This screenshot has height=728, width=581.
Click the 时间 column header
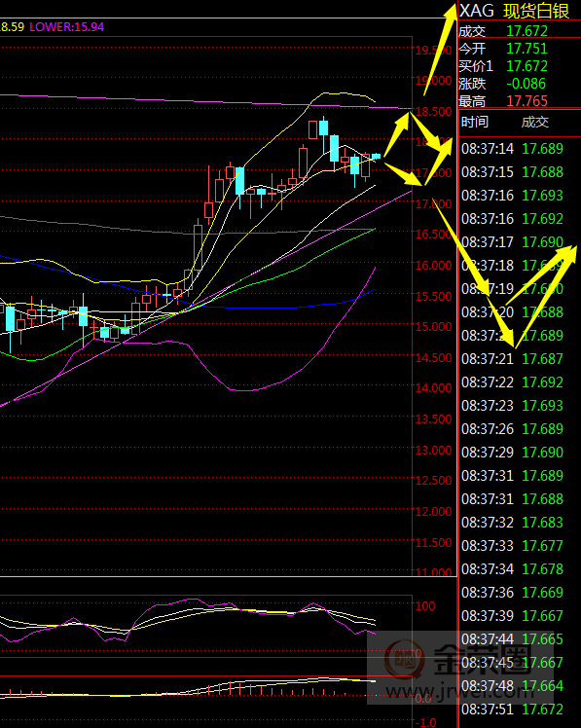(x=475, y=122)
